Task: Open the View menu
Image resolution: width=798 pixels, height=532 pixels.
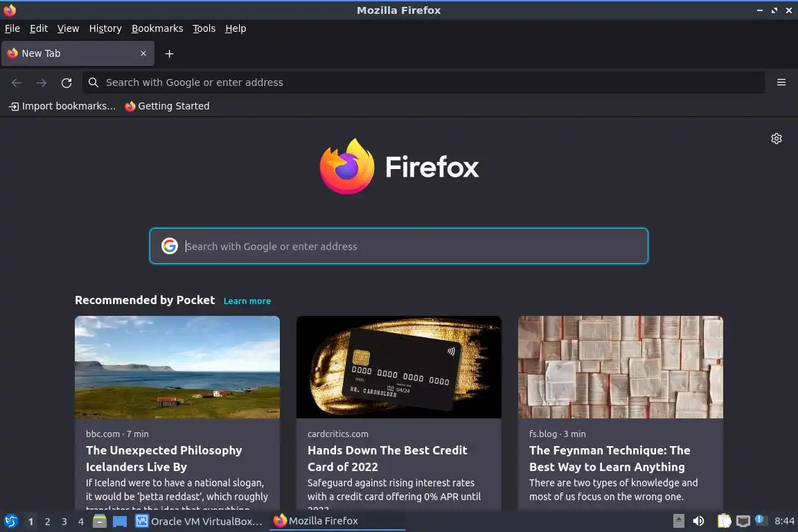Action: point(68,28)
